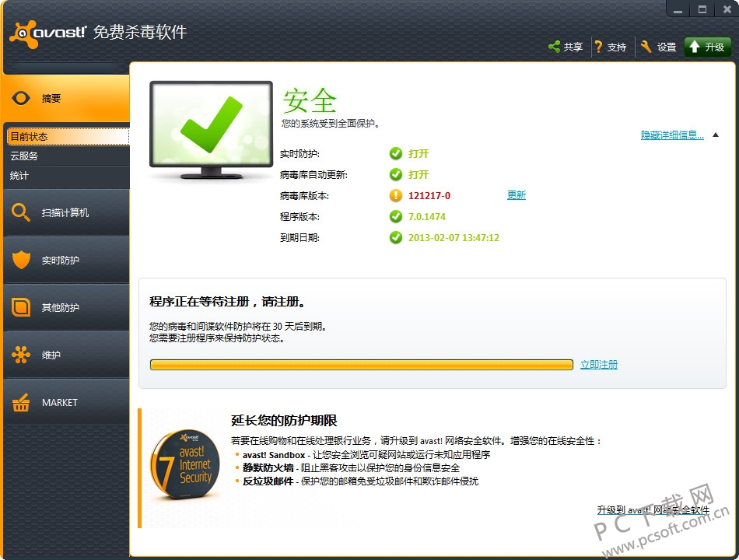Click green check icon next to 程序版本

click(396, 216)
